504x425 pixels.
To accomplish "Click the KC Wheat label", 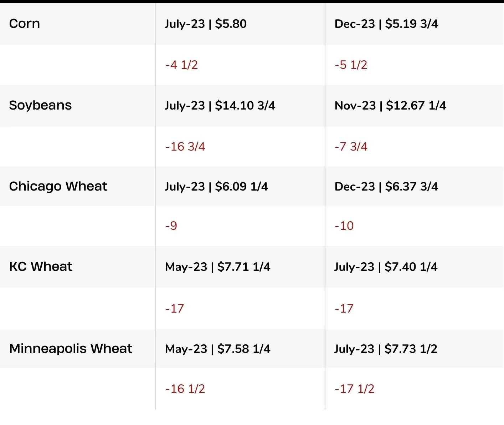I will point(41,267).
